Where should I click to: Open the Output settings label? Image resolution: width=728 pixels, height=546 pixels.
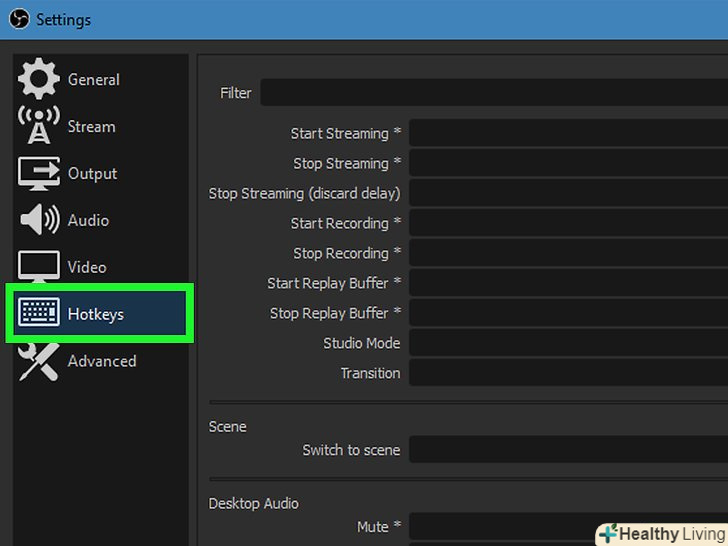pos(92,174)
